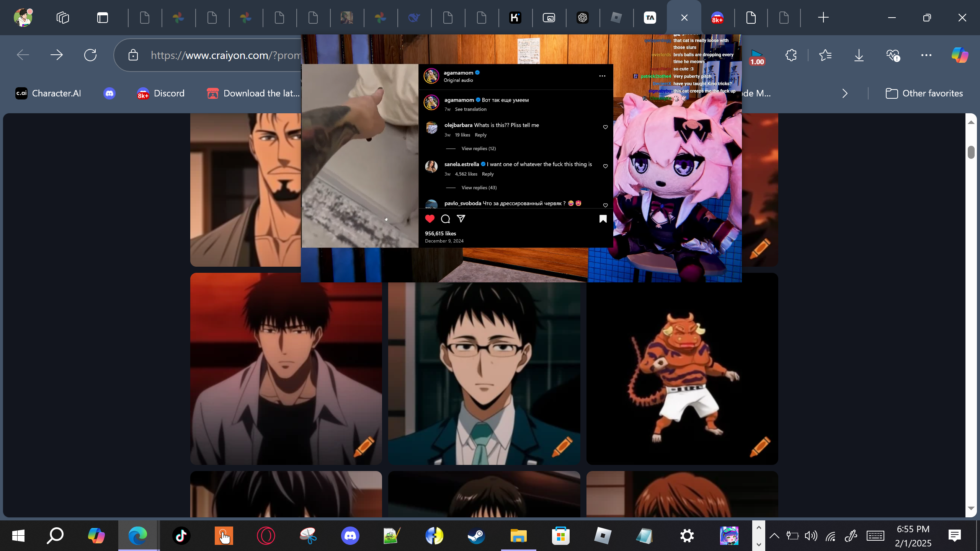This screenshot has width=980, height=551.
Task: Toggle the red heart like on post
Action: (430, 219)
